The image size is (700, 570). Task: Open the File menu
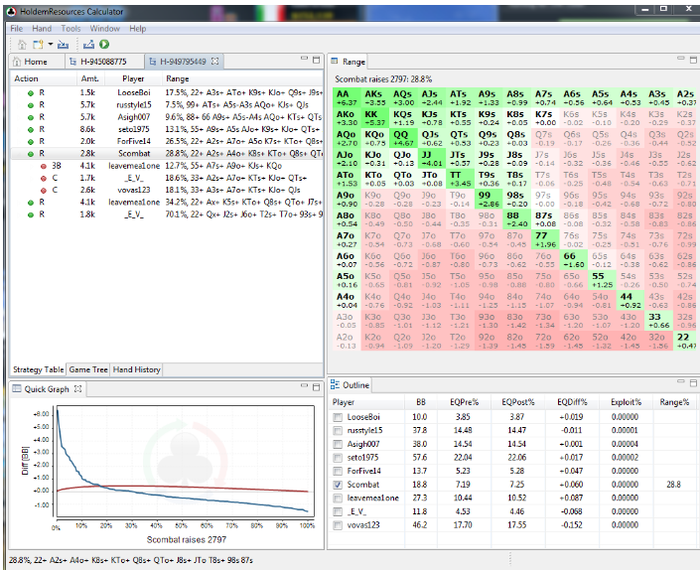(x=17, y=29)
